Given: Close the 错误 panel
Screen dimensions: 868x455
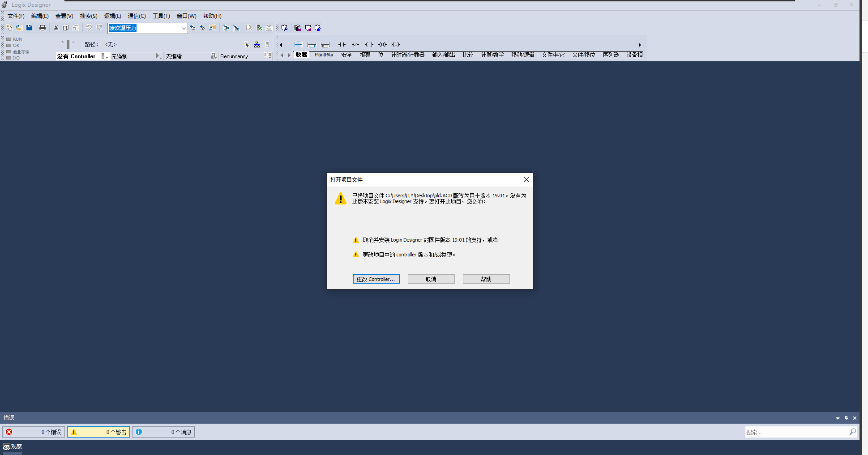Looking at the screenshot, I should tap(855, 418).
